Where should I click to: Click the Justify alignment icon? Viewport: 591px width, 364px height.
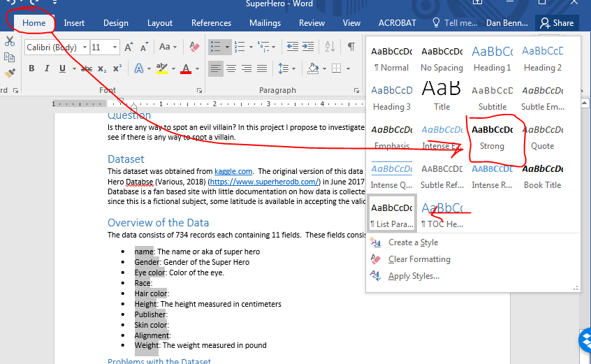click(x=263, y=68)
